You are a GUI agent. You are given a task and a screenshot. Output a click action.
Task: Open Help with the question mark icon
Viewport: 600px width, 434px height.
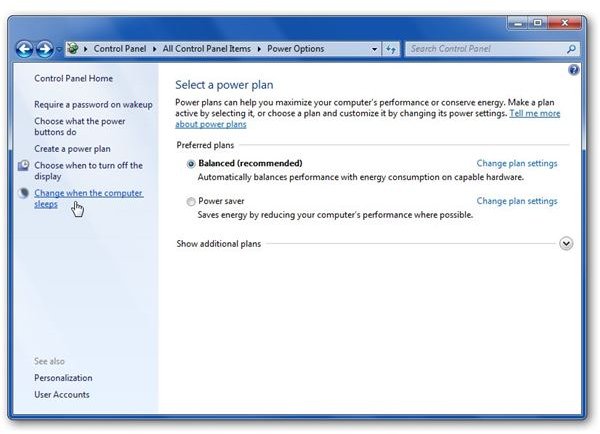pos(573,70)
